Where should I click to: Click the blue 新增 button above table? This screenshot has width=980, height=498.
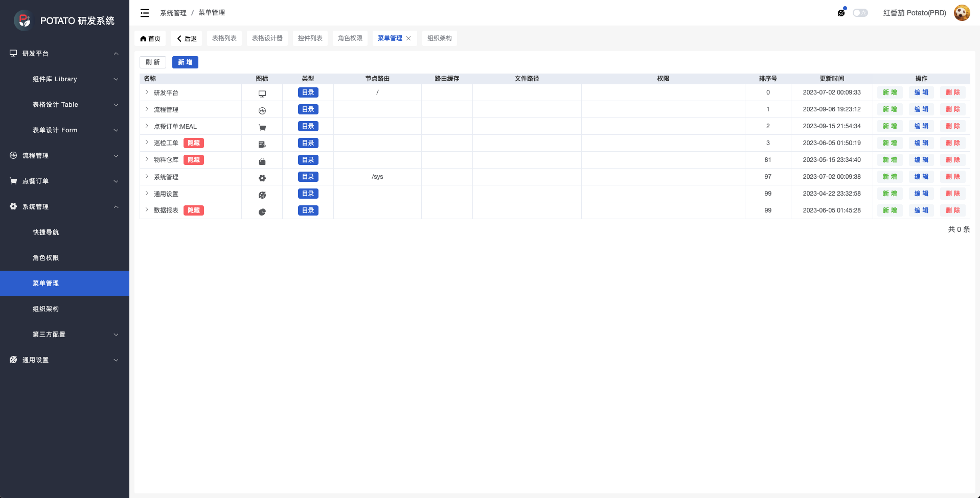pos(185,62)
